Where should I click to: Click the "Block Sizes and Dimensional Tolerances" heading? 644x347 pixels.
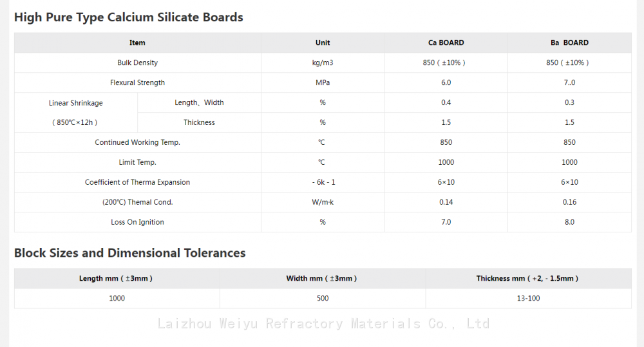[x=130, y=253]
